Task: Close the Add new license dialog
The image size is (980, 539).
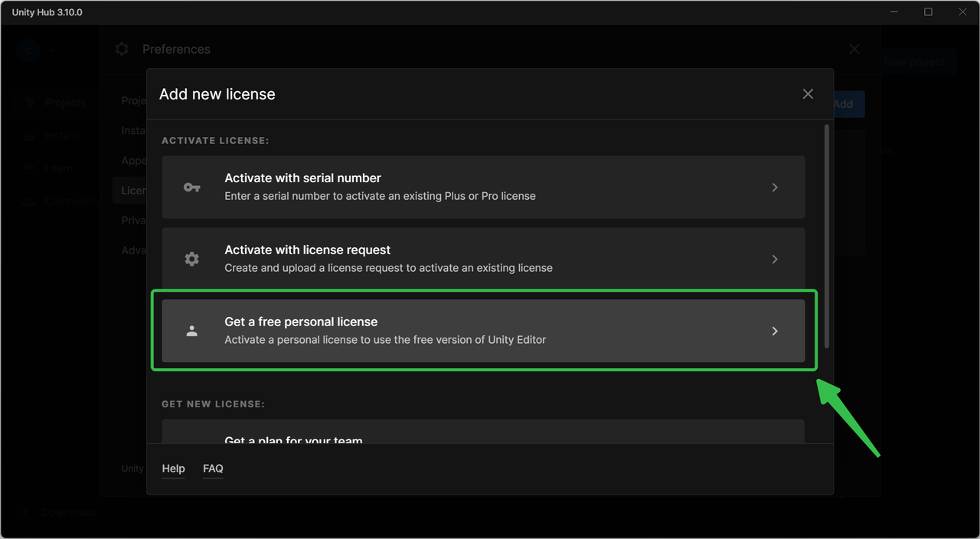Action: [x=808, y=94]
